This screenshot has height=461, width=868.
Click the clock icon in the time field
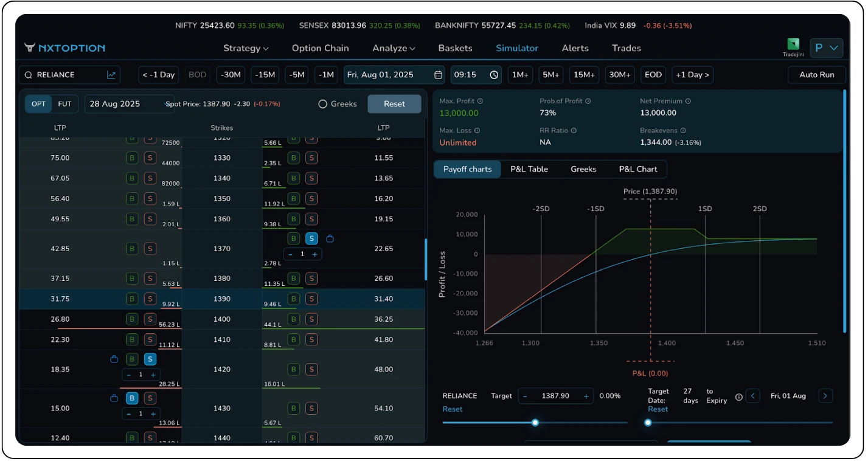[494, 75]
